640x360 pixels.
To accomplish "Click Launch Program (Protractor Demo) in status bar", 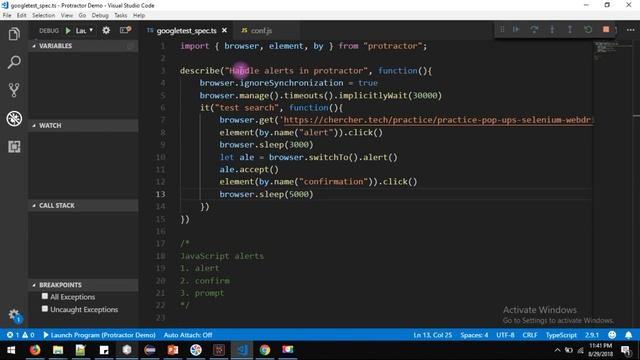I will (x=99, y=335).
